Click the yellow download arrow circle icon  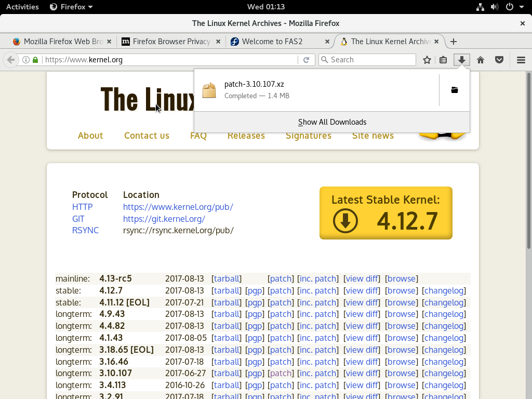pyautogui.click(x=345, y=221)
